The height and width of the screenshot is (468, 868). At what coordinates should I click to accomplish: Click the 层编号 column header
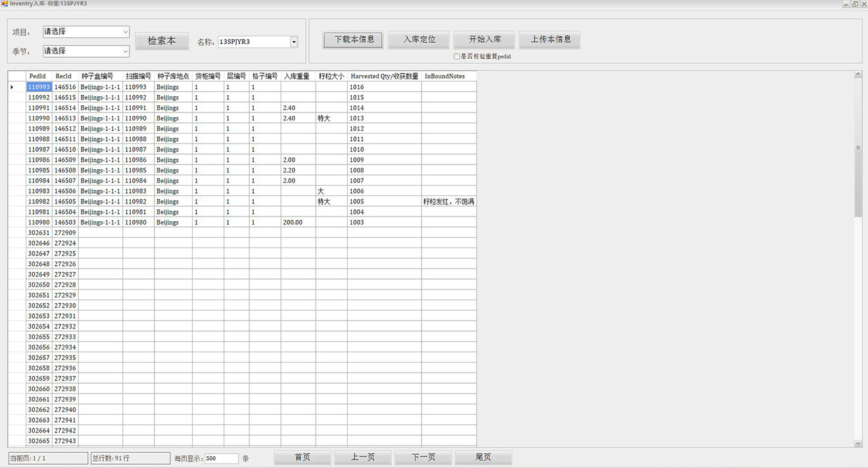[x=236, y=76]
